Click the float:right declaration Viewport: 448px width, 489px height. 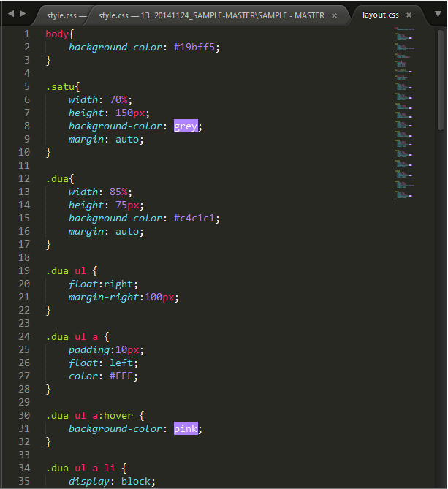pos(103,284)
